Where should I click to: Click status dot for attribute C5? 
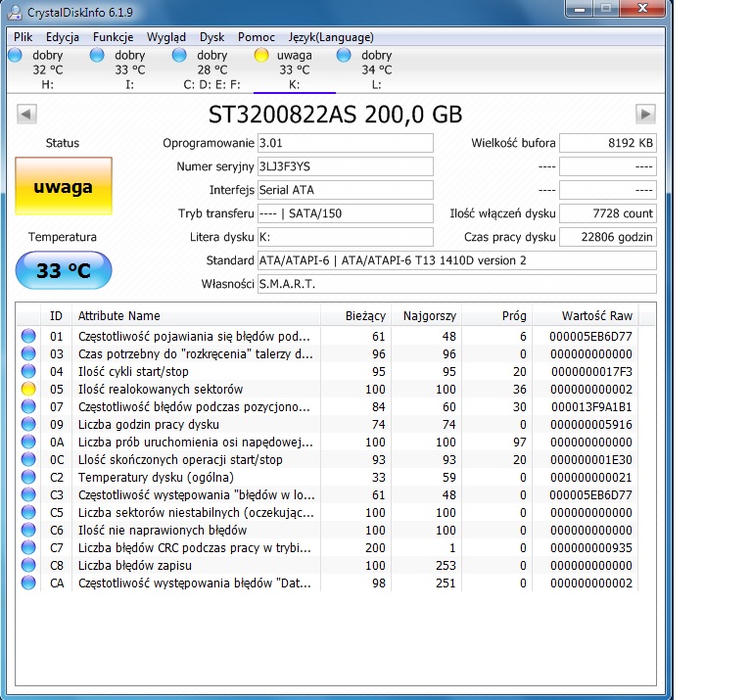click(x=28, y=512)
